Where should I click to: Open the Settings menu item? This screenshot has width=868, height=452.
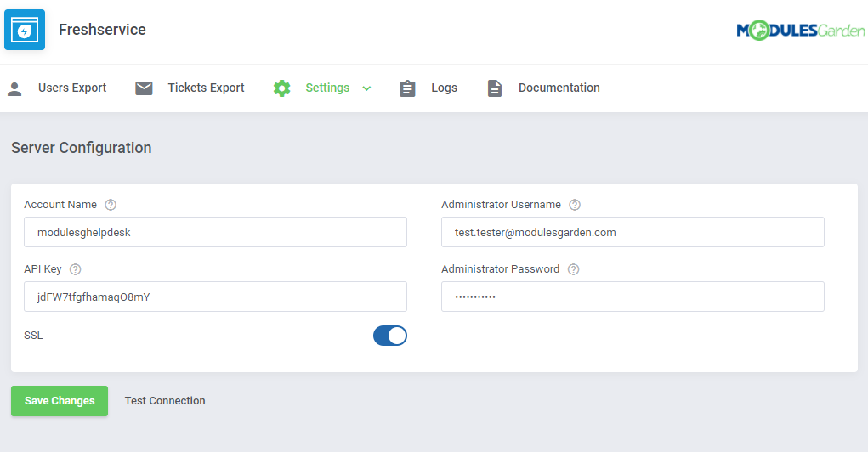coord(327,88)
